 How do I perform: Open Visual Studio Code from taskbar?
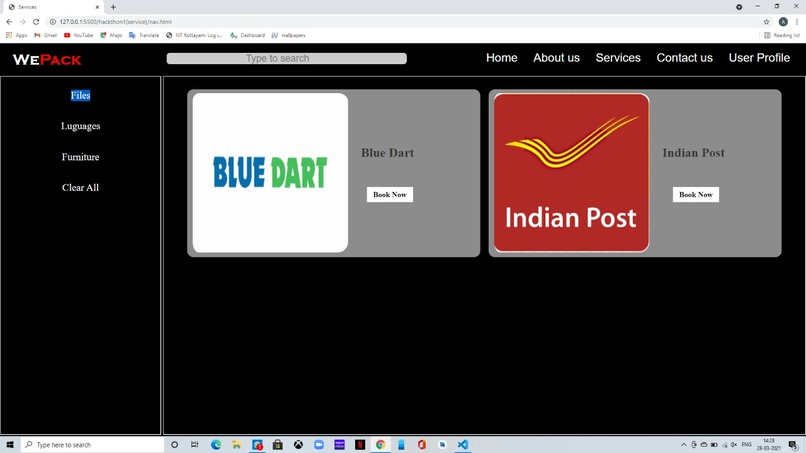[463, 444]
